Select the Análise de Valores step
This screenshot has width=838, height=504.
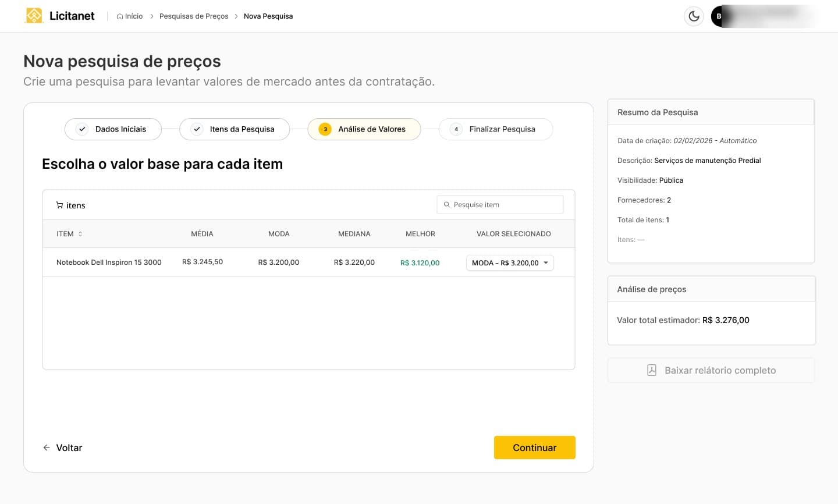click(364, 129)
